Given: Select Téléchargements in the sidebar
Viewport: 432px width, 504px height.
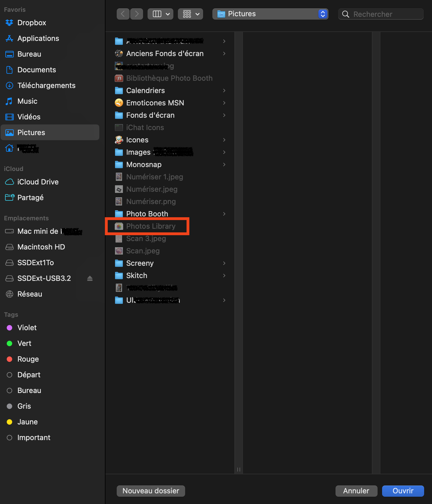Looking at the screenshot, I should click(x=46, y=85).
